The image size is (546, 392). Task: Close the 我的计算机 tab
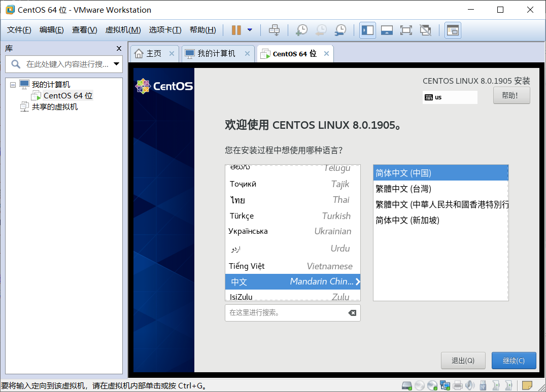247,54
